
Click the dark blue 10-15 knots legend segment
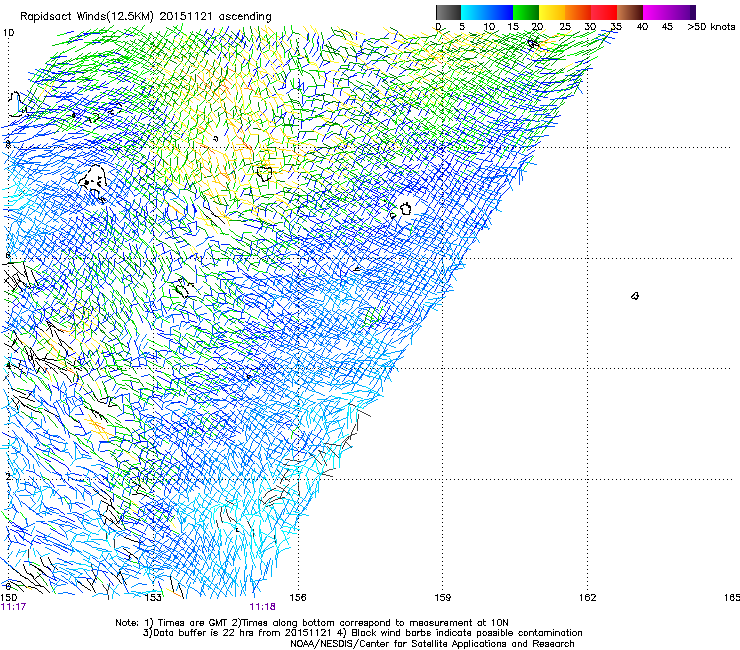[x=500, y=12]
